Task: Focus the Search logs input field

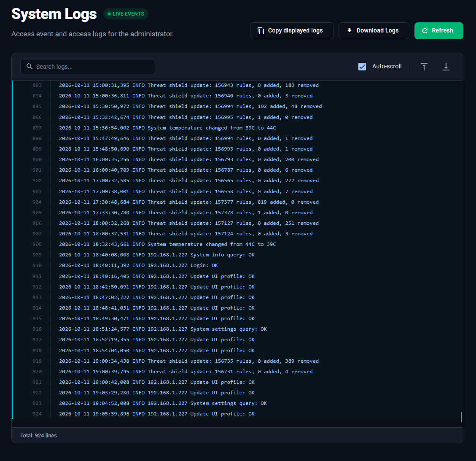Action: pyautogui.click(x=87, y=67)
